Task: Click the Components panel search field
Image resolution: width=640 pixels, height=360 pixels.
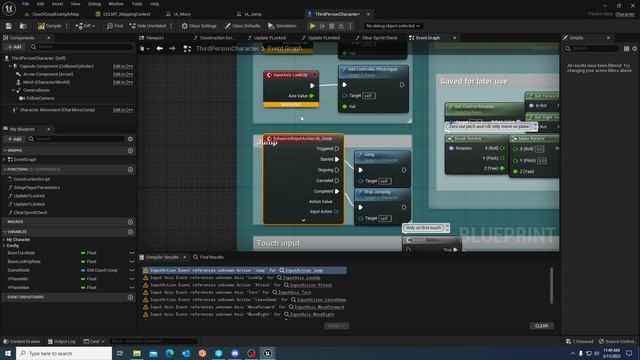Action: (x=82, y=47)
